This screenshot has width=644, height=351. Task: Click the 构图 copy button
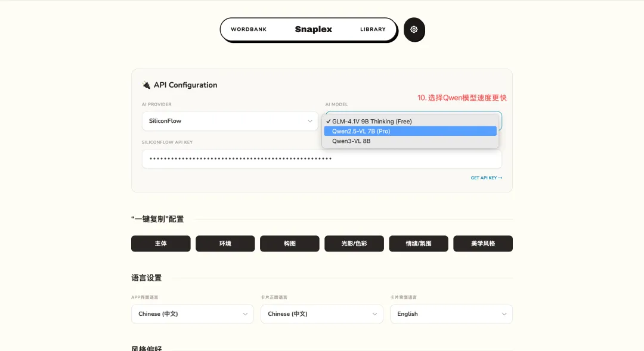pos(290,244)
